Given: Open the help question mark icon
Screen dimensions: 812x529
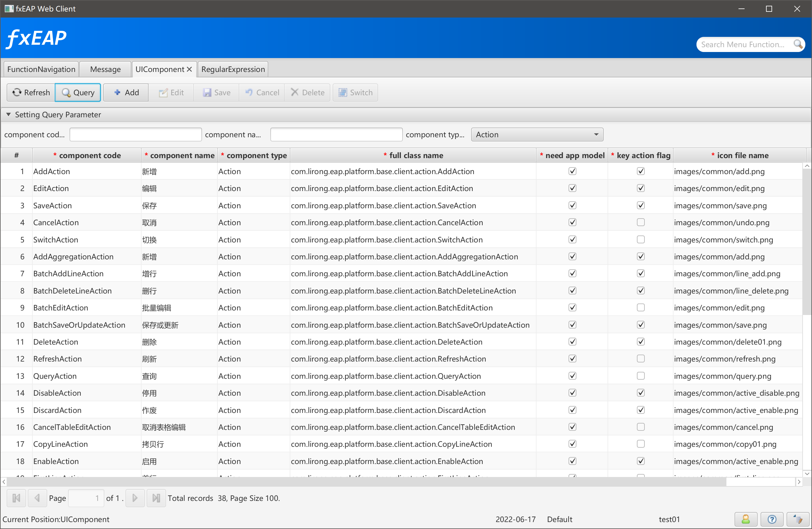Looking at the screenshot, I should pos(772,519).
